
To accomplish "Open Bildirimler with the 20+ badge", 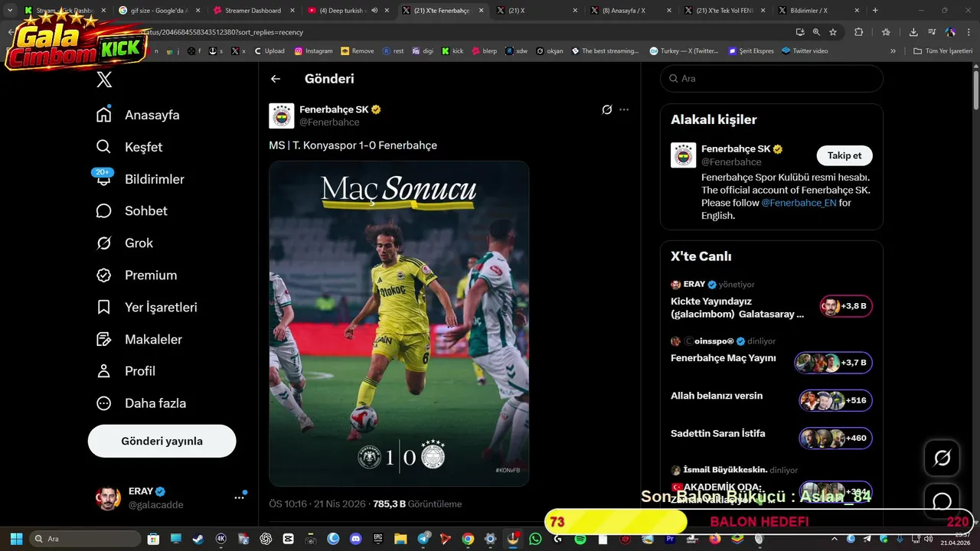I will click(140, 179).
